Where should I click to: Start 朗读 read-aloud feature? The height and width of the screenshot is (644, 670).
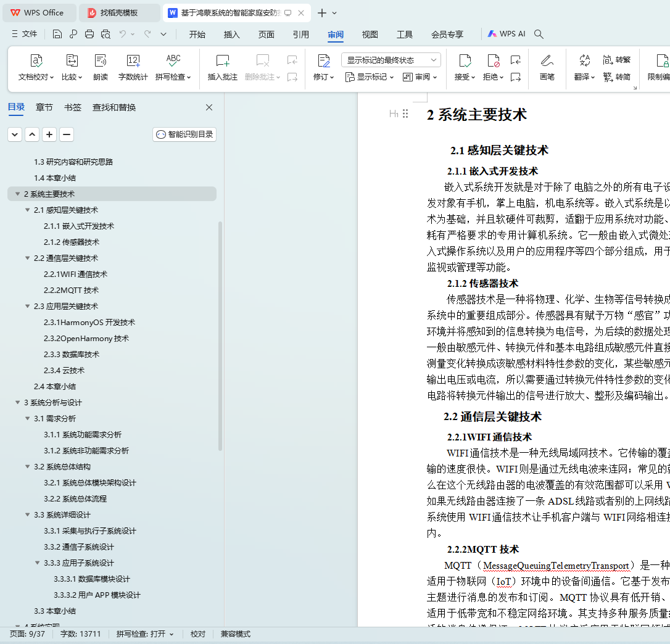pyautogui.click(x=101, y=60)
